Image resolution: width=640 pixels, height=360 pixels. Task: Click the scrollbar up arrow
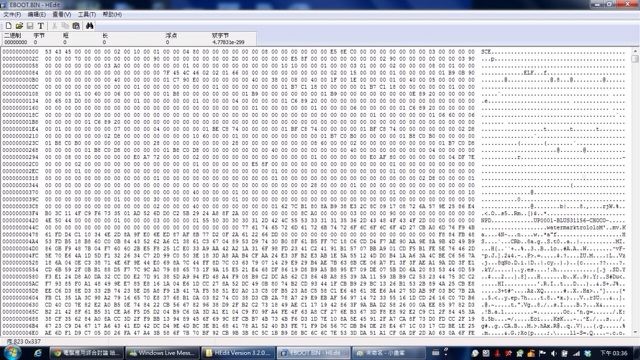635,51
